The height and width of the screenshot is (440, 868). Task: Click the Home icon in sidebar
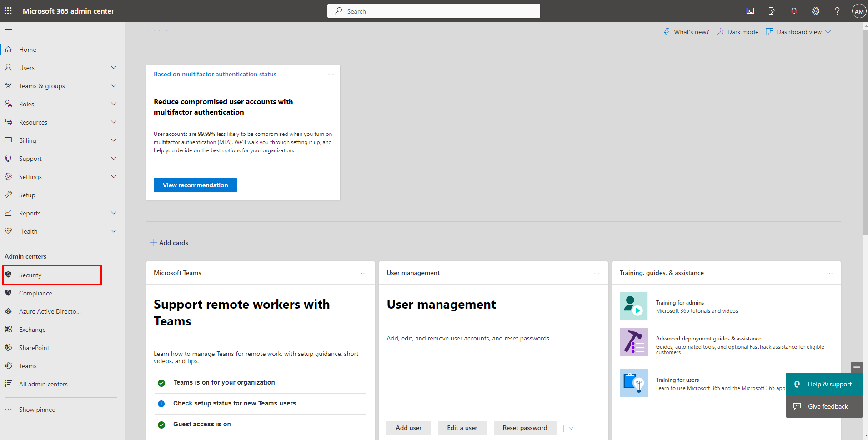8,49
